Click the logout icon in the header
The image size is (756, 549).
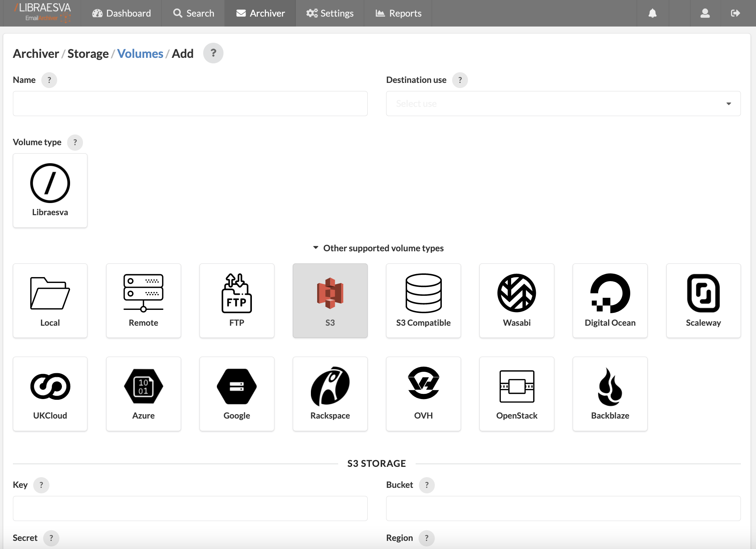click(x=735, y=13)
